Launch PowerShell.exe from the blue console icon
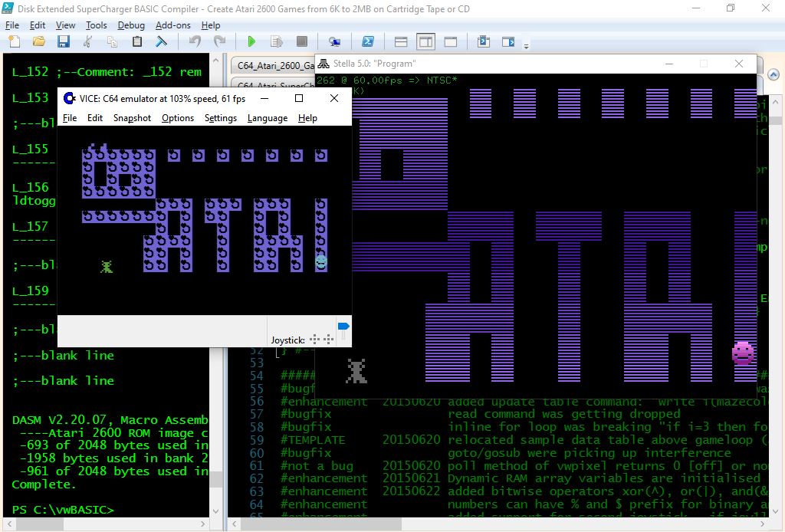Viewport: 785px width, 532px height. tap(368, 41)
